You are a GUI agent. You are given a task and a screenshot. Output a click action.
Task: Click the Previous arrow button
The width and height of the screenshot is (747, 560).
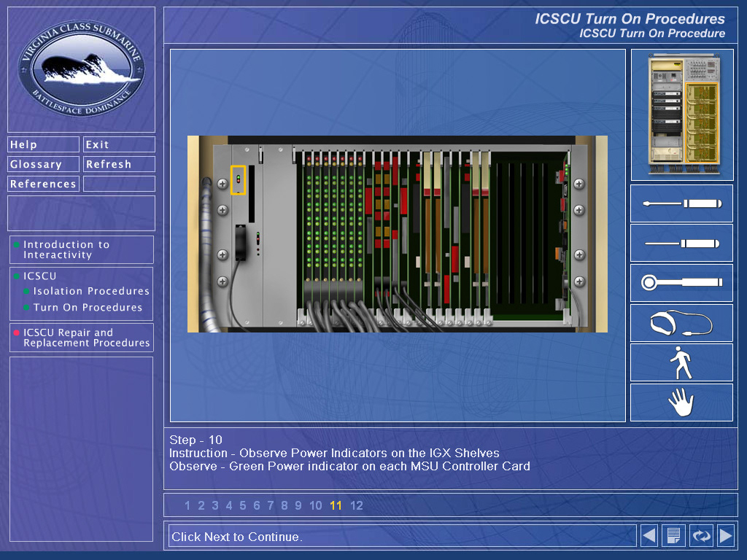649,536
